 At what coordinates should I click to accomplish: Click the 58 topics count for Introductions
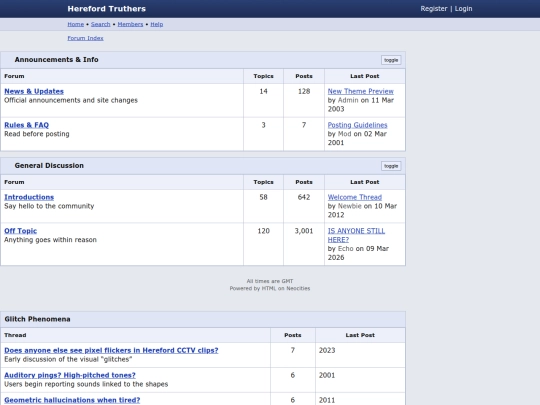coord(263,197)
